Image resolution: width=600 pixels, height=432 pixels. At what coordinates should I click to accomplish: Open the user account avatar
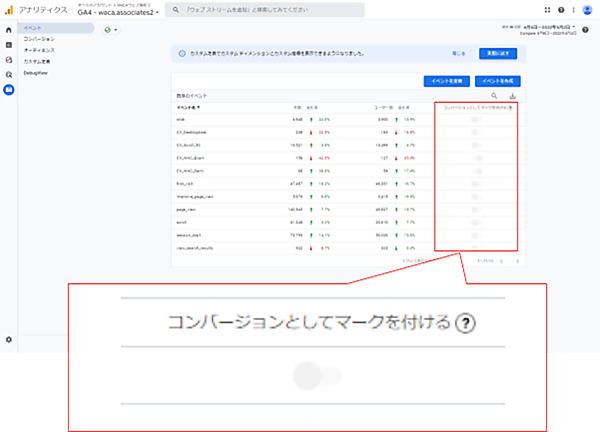[587, 9]
